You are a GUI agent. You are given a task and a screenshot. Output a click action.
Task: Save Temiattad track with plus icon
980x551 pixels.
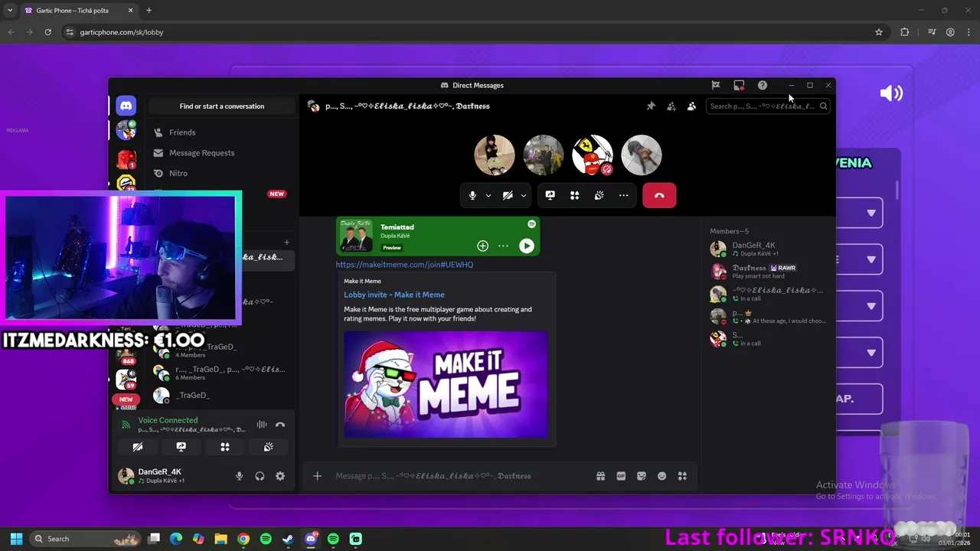[x=482, y=246]
